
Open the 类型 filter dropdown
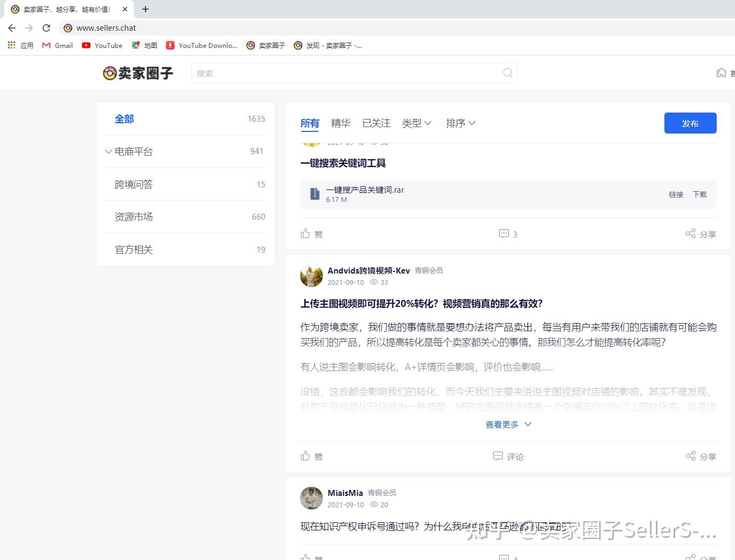click(x=417, y=123)
